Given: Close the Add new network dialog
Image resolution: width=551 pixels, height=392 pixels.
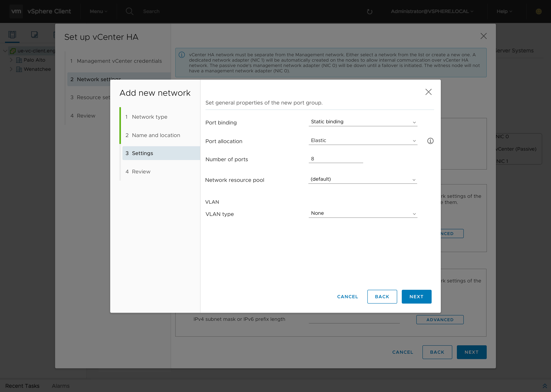Looking at the screenshot, I should point(428,92).
